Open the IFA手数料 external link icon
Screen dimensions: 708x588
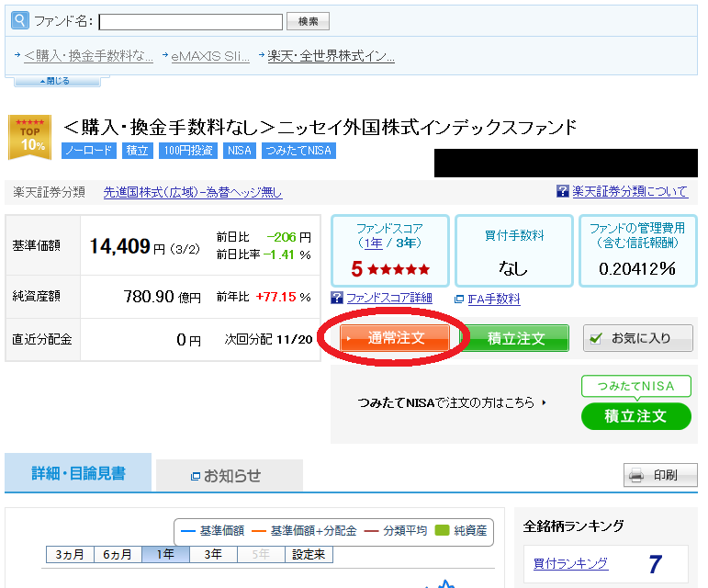click(x=459, y=300)
